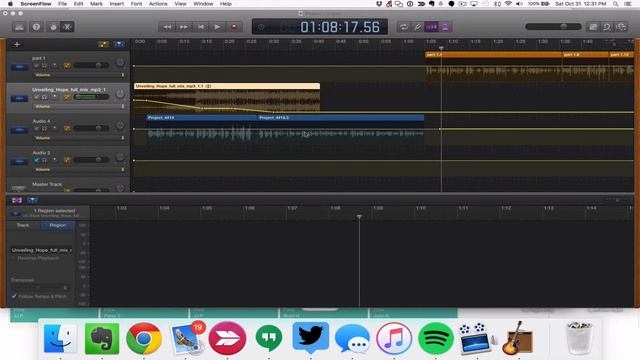
Task: Adjust the master volume slider
Action: point(553,27)
